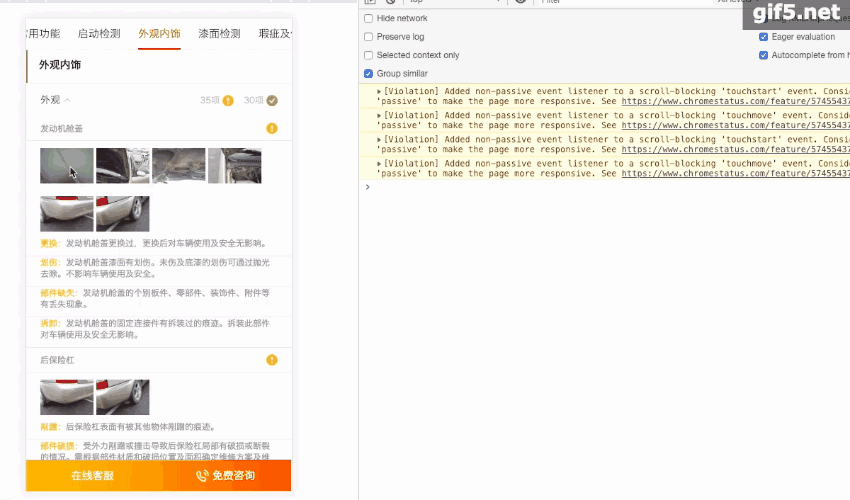The height and width of the screenshot is (500, 850).
Task: Open chromestatus link in fourth violation message
Action: [x=735, y=174]
